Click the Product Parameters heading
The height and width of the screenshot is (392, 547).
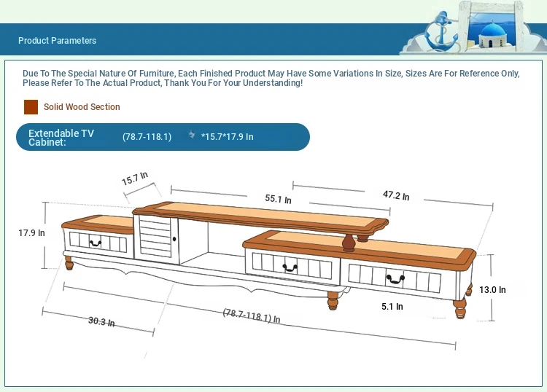57,40
